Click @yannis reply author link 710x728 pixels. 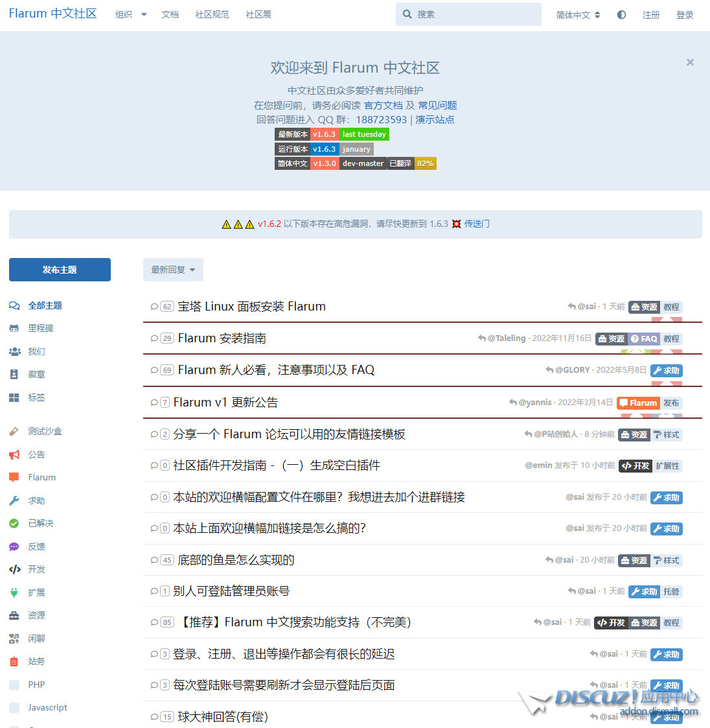click(535, 402)
